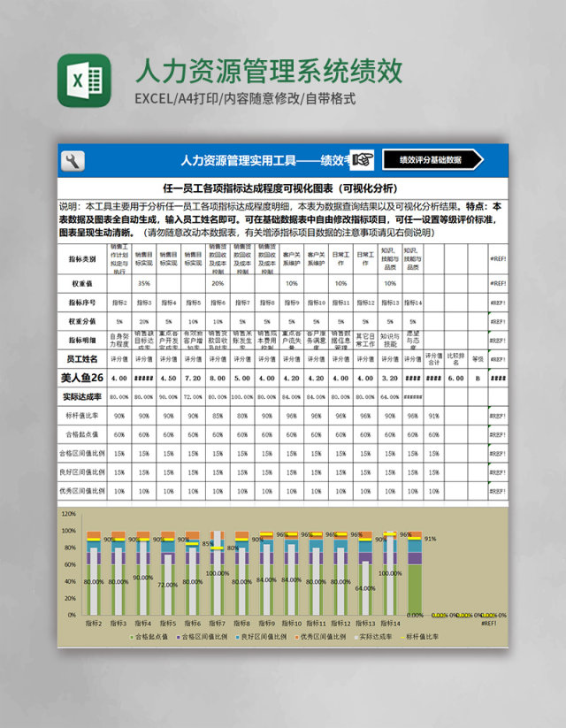The image size is (566, 728).
Task: Click the 合格区间值比例 purple legend entry
Action: pos(203,637)
